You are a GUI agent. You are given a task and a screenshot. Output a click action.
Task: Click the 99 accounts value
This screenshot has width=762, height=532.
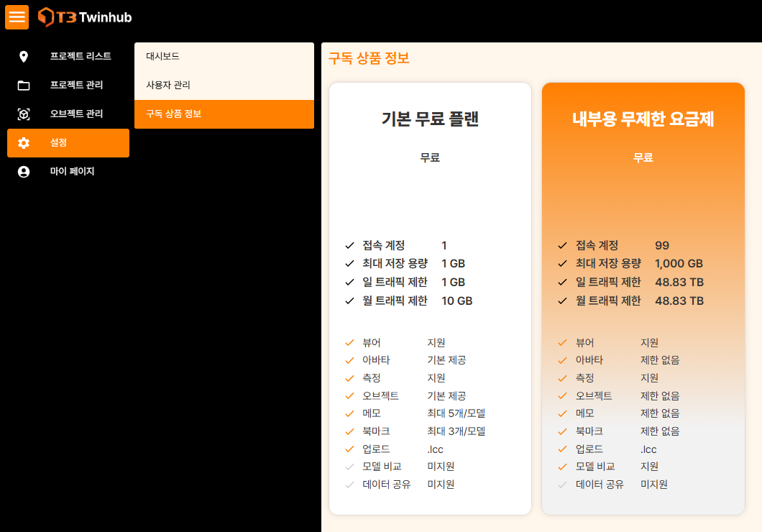point(662,245)
